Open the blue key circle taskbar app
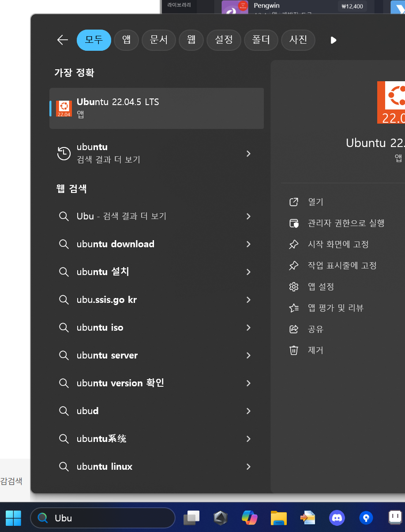This screenshot has height=532, width=405. tap(366, 518)
